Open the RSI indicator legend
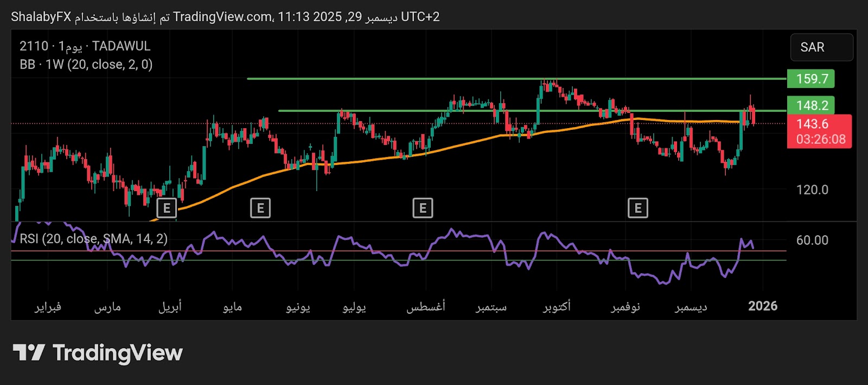This screenshot has height=385, width=868. [93, 238]
